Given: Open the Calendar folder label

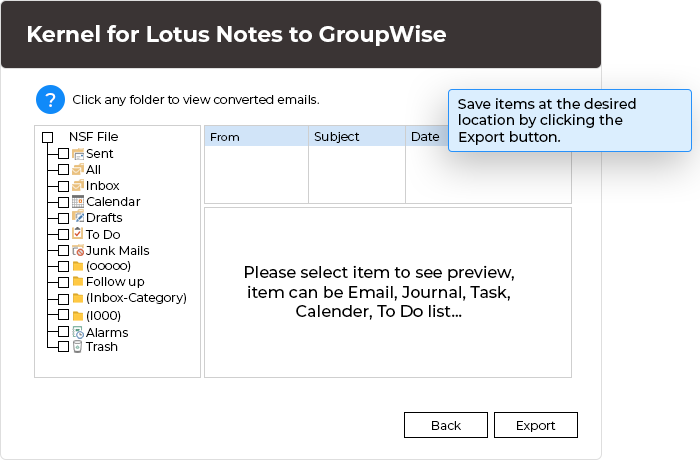Looking at the screenshot, I should click(x=113, y=202).
